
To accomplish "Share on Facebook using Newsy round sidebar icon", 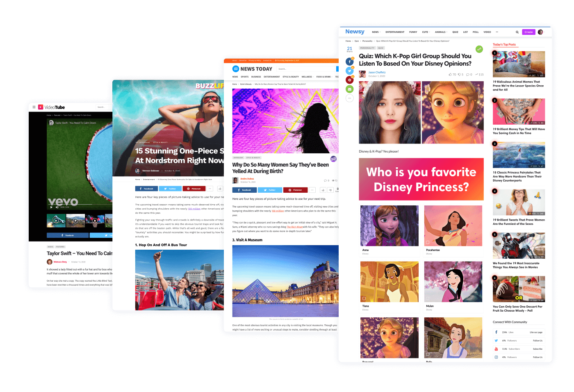I will [x=349, y=62].
